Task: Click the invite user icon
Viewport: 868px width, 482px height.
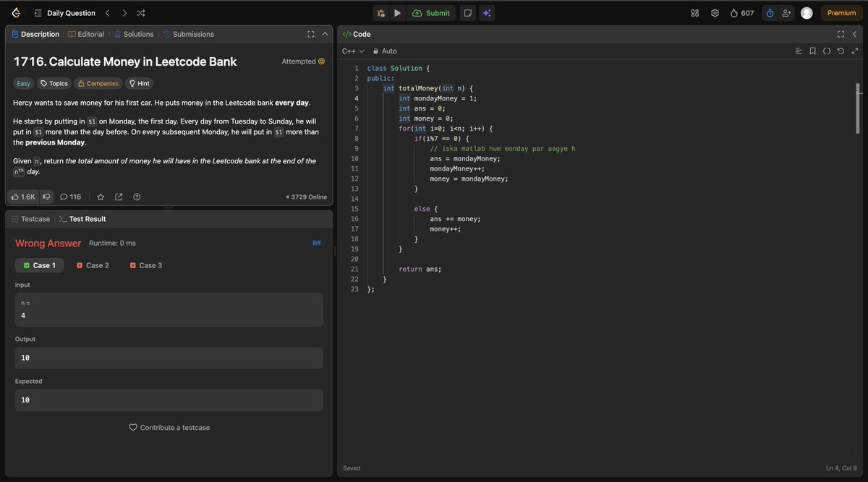Action: [x=786, y=13]
